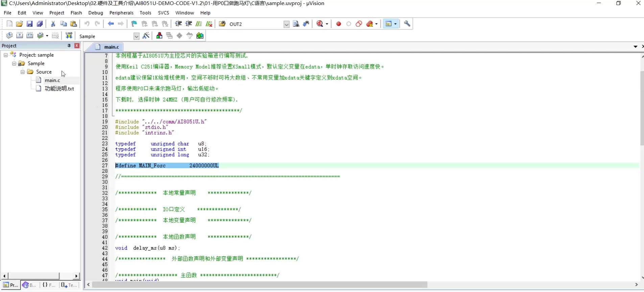This screenshot has width=644, height=292.
Task: Click the Find icon next to search box
Action: [x=296, y=24]
